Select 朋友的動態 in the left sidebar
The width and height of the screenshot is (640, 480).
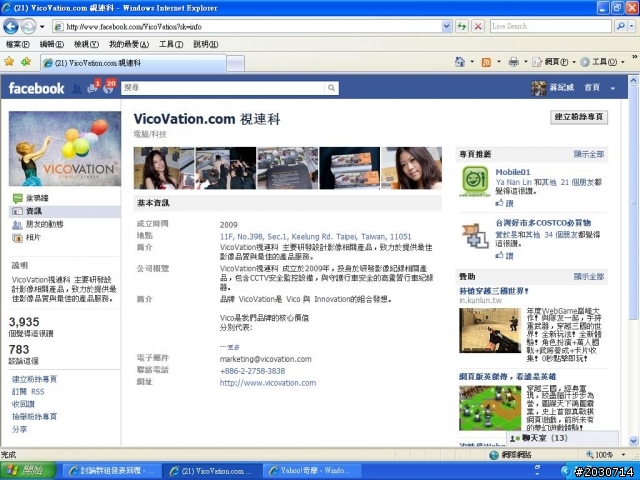tap(38, 224)
